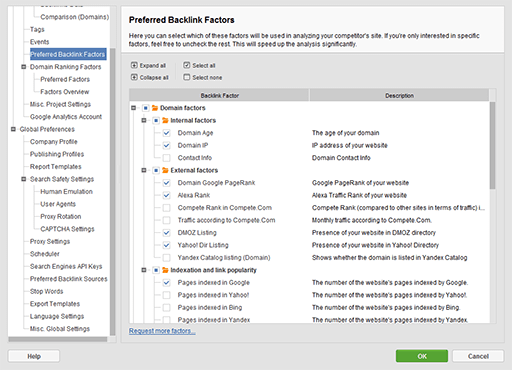Select Preferred Backlink Factors in sidebar
The height and width of the screenshot is (370, 512).
68,54
